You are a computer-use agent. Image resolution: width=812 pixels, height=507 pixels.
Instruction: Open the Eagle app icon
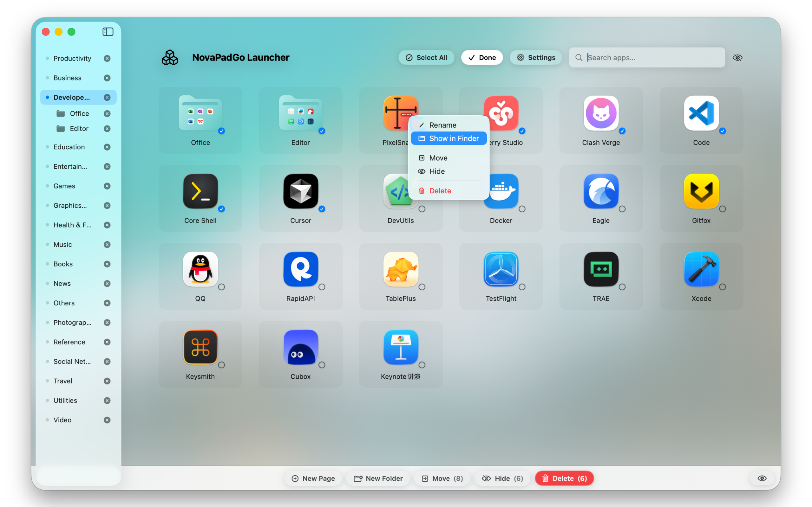tap(601, 191)
